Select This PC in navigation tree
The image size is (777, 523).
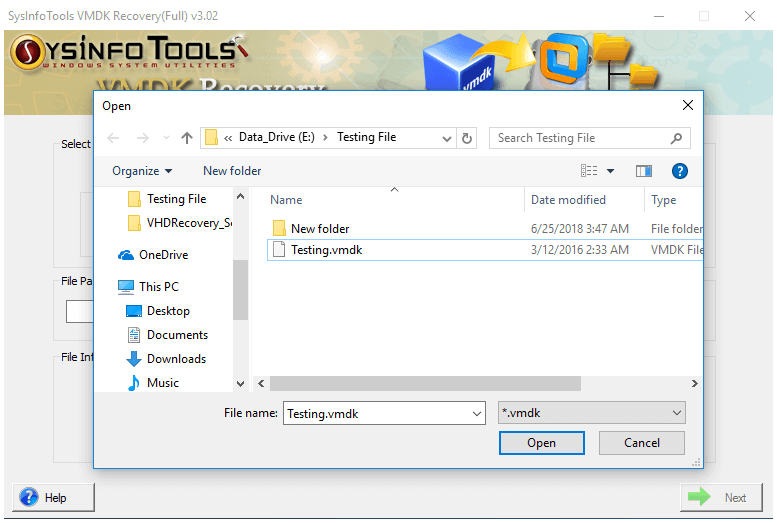[x=158, y=287]
